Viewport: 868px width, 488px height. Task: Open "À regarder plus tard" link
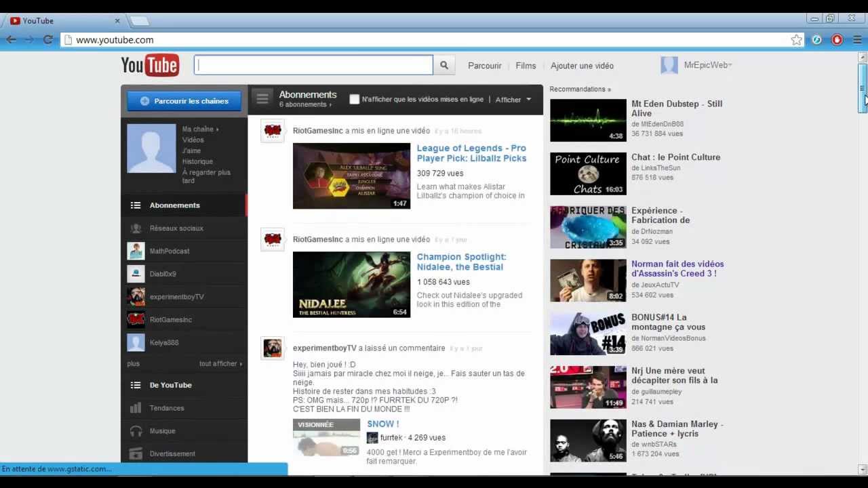[x=206, y=177]
